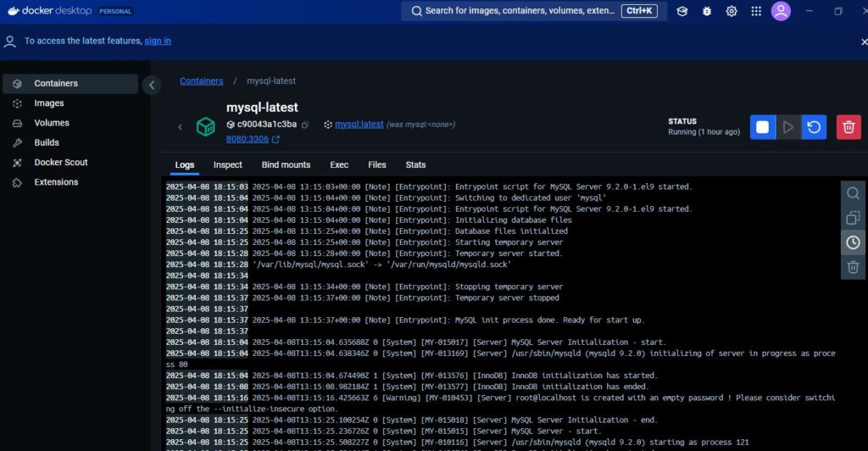Image resolution: width=868 pixels, height=451 pixels.
Task: Go back with arrow beside container icon
Action: coord(180,127)
